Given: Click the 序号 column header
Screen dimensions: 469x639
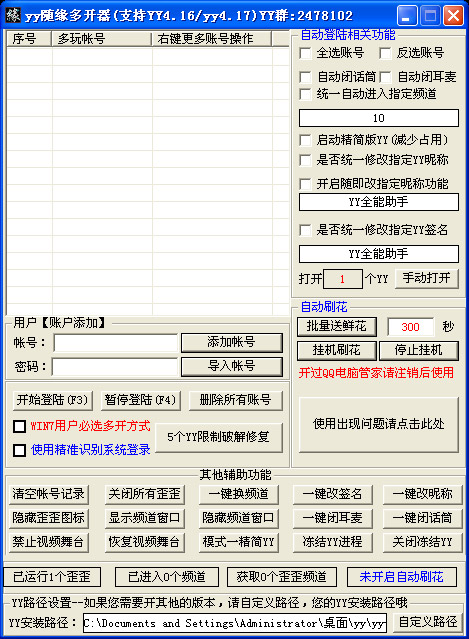Looking at the screenshot, I should (29, 39).
